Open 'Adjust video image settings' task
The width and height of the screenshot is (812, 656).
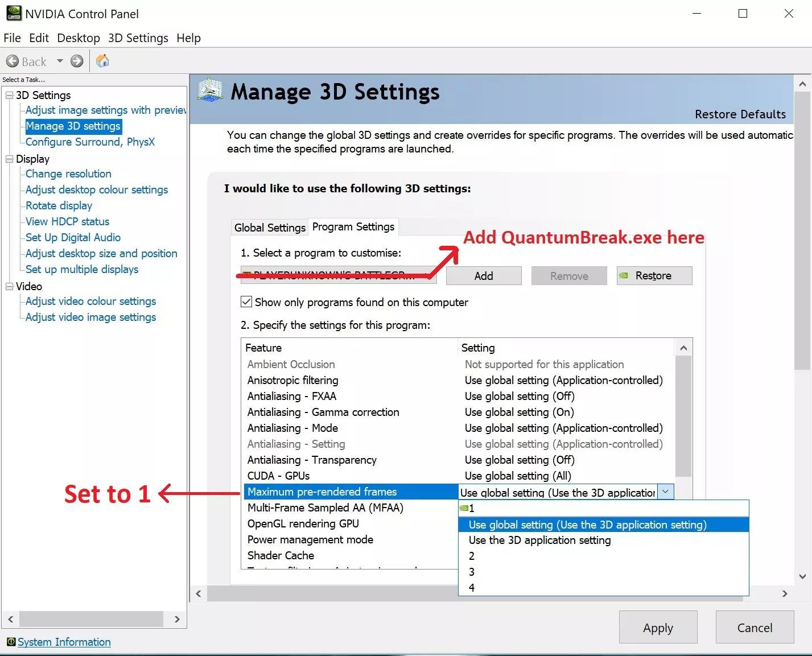pyautogui.click(x=90, y=317)
